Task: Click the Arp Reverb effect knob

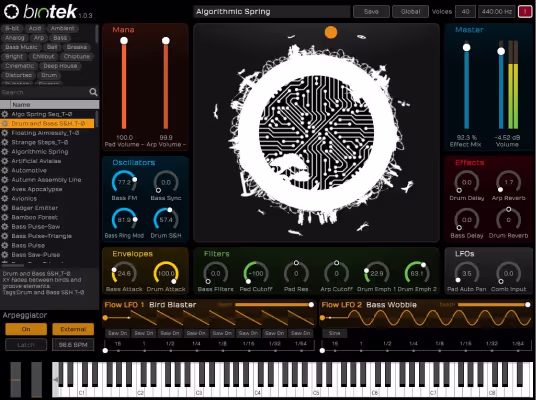Action: tap(509, 183)
